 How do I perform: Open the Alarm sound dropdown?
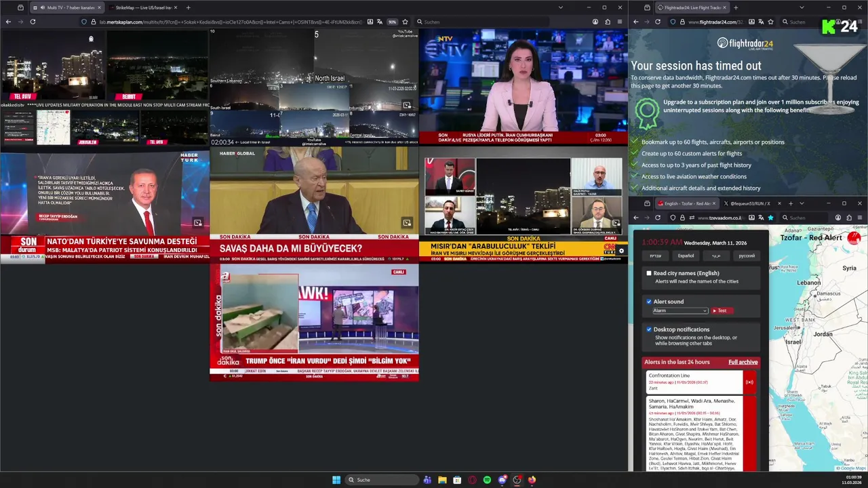point(680,310)
